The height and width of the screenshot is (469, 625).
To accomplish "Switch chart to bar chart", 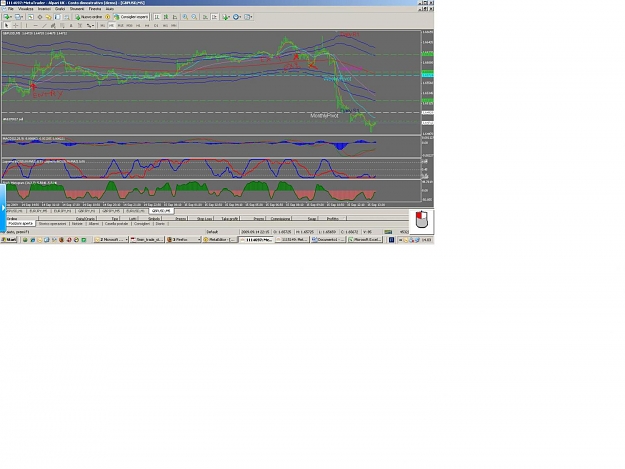I will pos(157,17).
